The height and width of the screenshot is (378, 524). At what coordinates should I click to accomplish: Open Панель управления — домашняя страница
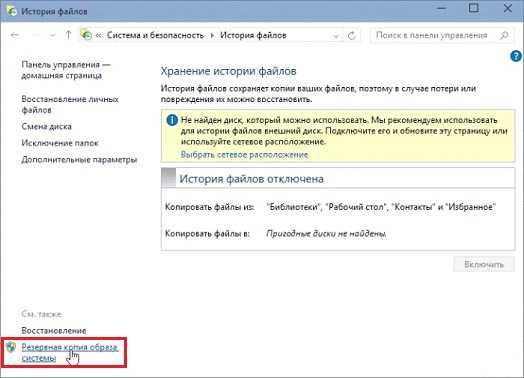coord(66,70)
